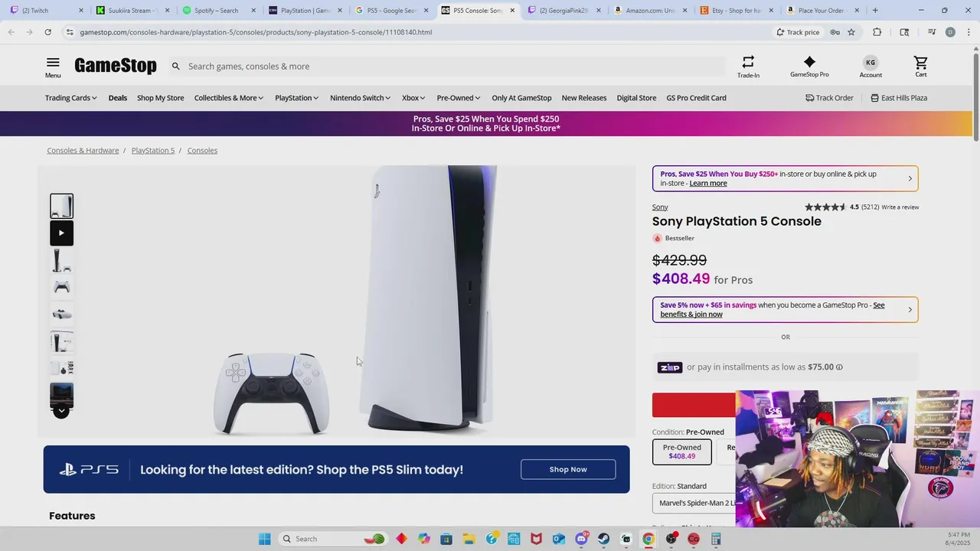The height and width of the screenshot is (551, 980).
Task: Open McAfee from the taskbar
Action: coord(537,539)
